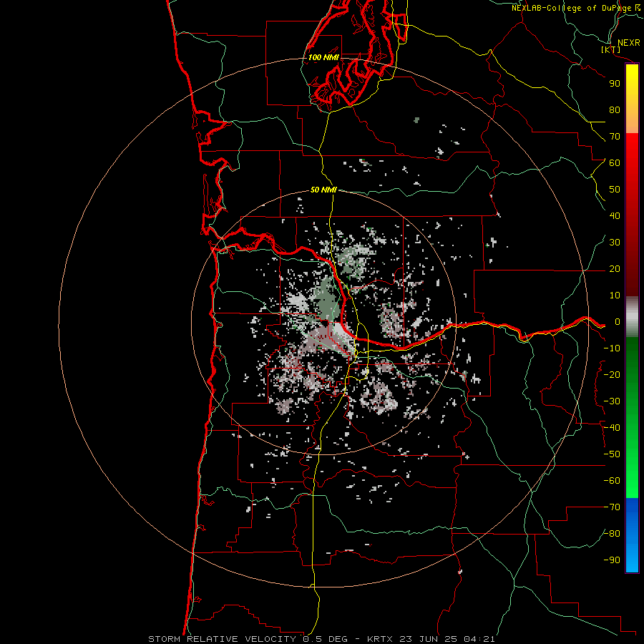Viewport: 644px width, 644px height.
Task: Click the "[KT]" units label above the scale
Action: (x=611, y=50)
